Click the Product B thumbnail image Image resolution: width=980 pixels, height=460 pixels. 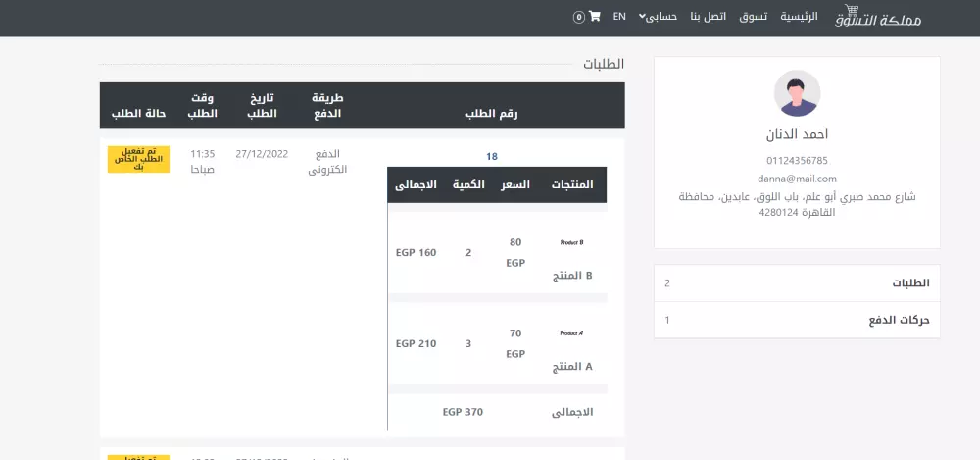pos(572,243)
